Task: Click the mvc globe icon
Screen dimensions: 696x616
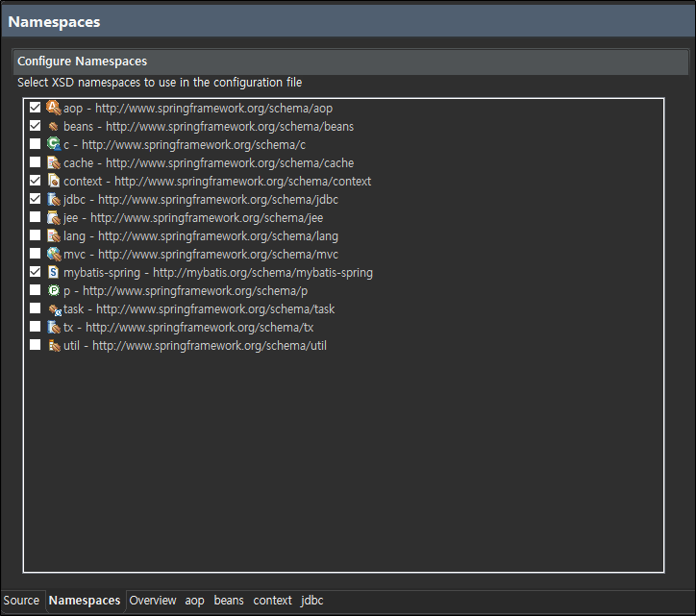Action: pos(53,254)
